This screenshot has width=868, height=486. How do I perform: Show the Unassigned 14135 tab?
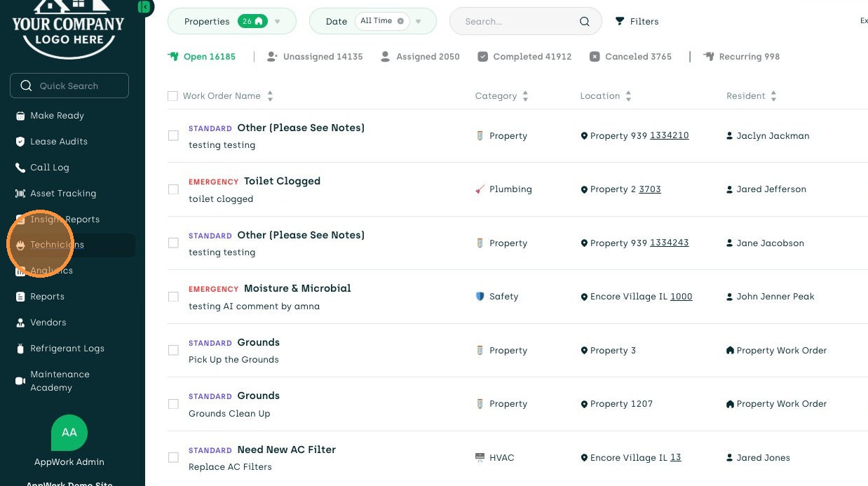click(x=315, y=57)
